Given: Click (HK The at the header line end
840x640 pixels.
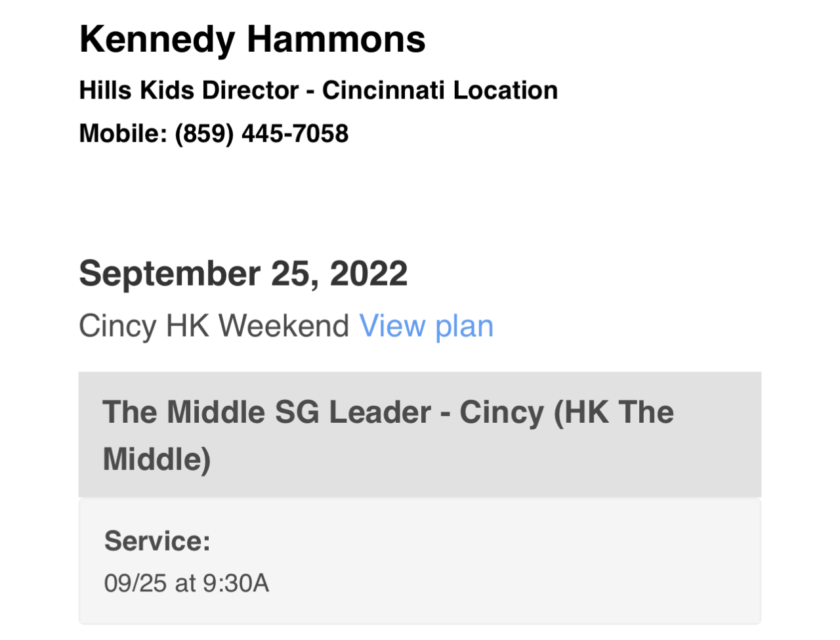Looking at the screenshot, I should tap(614, 412).
